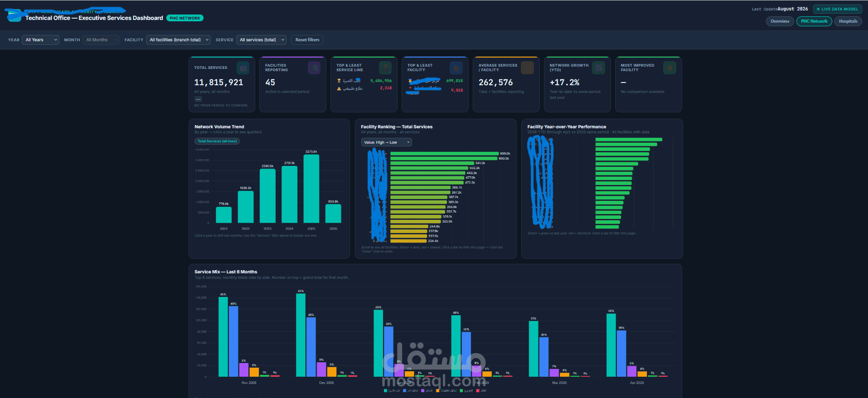Image resolution: width=868 pixels, height=398 pixels.
Task: Click the Top & Least Facility card icon
Action: pos(456,68)
